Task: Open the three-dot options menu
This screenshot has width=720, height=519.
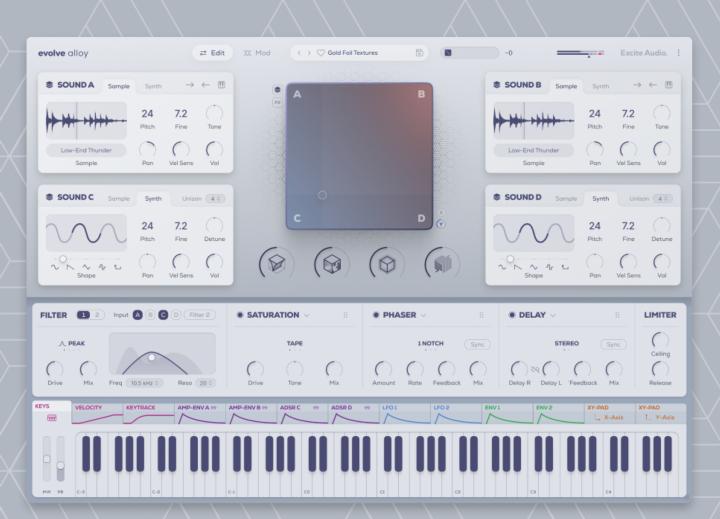Action: tap(679, 53)
